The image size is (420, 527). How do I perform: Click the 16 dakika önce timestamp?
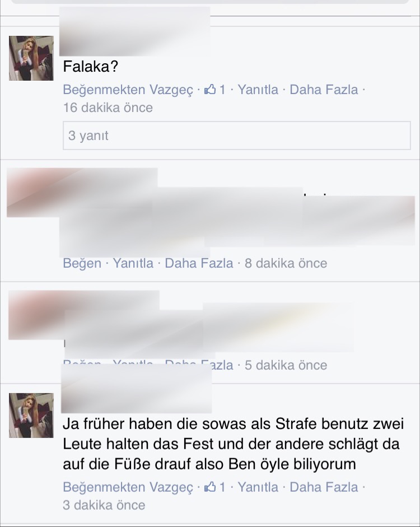(x=108, y=108)
